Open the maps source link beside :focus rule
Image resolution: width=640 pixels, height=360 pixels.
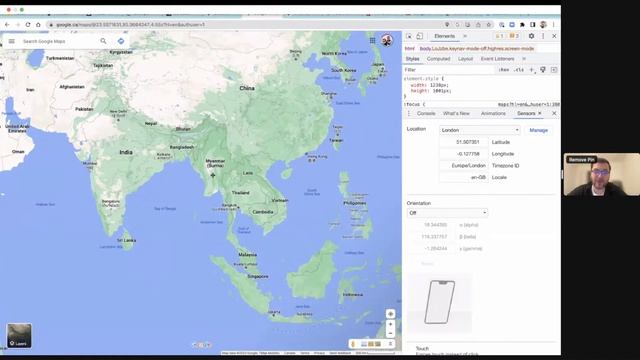[x=529, y=104]
